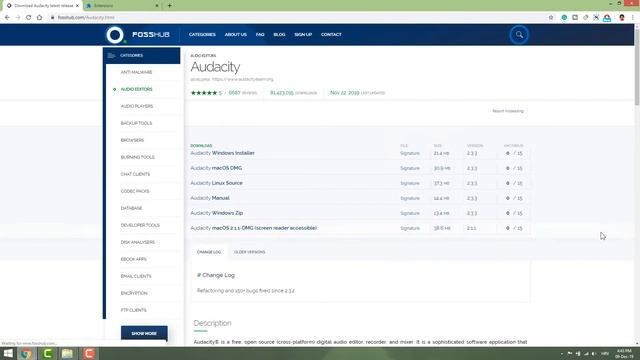
Task: Select Encryption category
Action: (x=134, y=293)
